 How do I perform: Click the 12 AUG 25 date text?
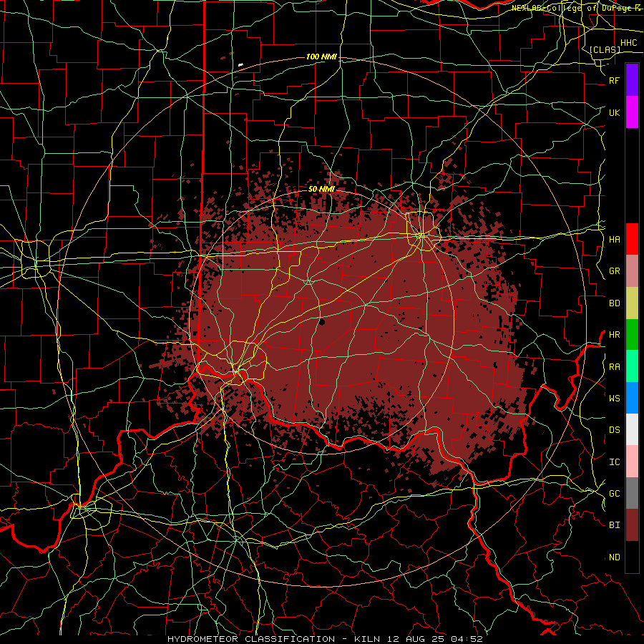(416, 639)
